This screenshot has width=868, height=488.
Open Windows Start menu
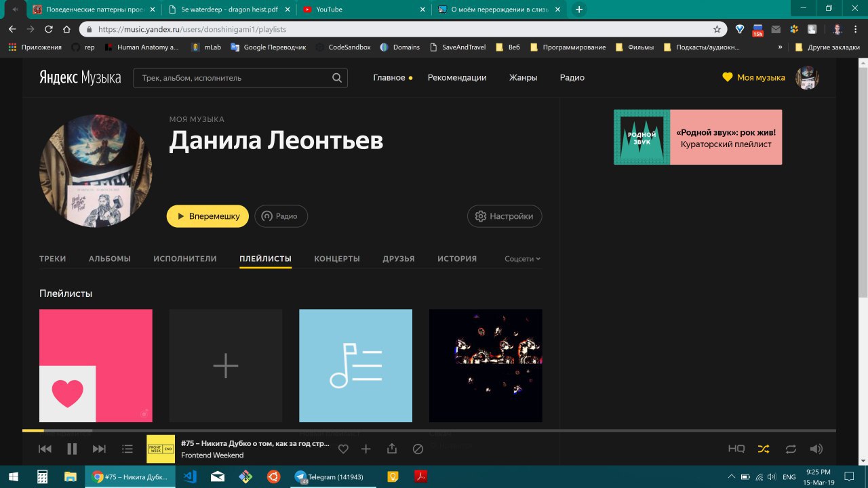[x=14, y=476]
